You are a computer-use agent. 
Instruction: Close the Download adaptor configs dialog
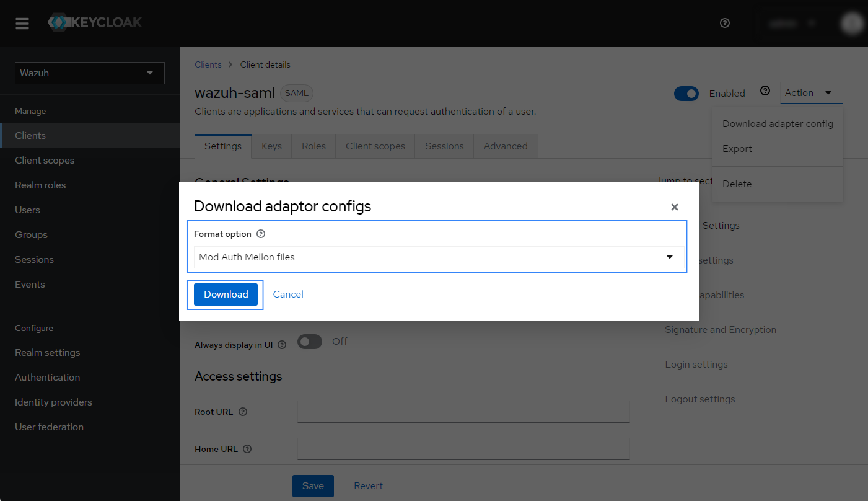675,207
